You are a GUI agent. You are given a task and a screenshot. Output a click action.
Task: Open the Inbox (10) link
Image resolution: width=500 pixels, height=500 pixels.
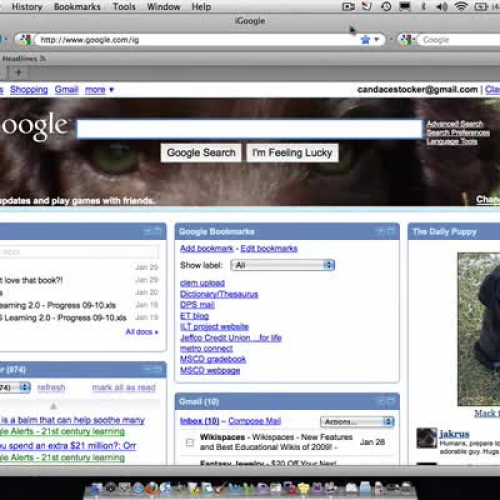pyautogui.click(x=199, y=421)
